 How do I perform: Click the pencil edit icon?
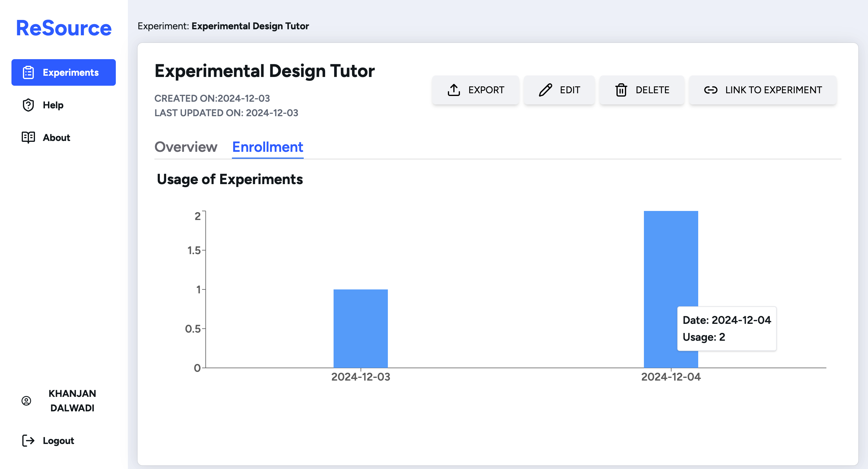[545, 90]
